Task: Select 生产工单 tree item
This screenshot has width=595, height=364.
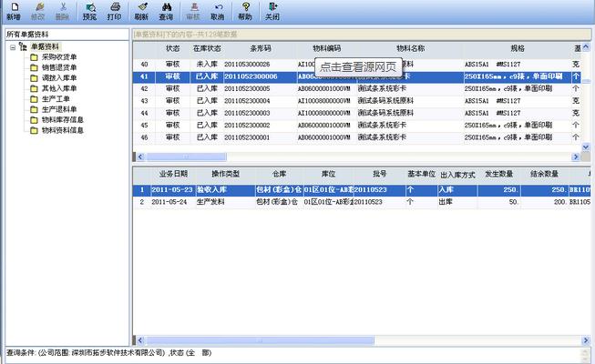Action: 56,99
